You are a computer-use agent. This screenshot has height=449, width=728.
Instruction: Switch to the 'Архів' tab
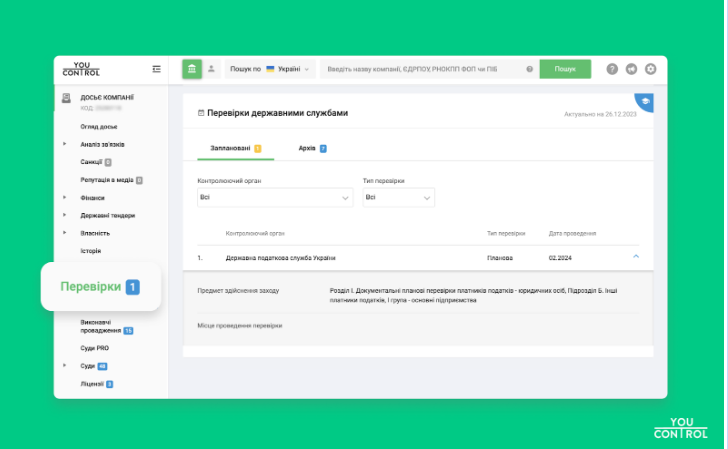pos(311,148)
